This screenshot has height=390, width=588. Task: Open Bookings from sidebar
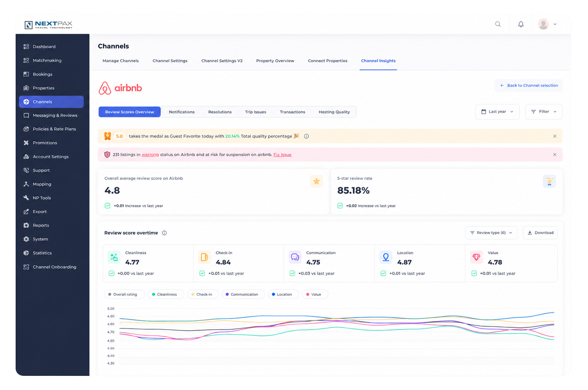pyautogui.click(x=51, y=74)
